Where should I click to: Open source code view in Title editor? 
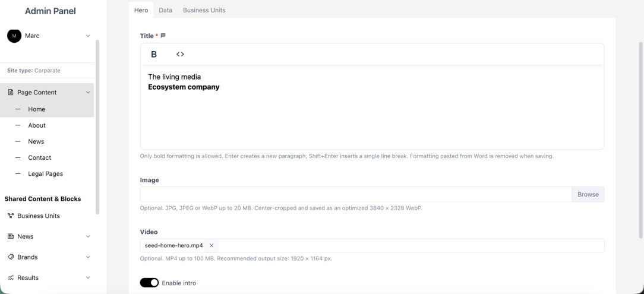tap(180, 54)
